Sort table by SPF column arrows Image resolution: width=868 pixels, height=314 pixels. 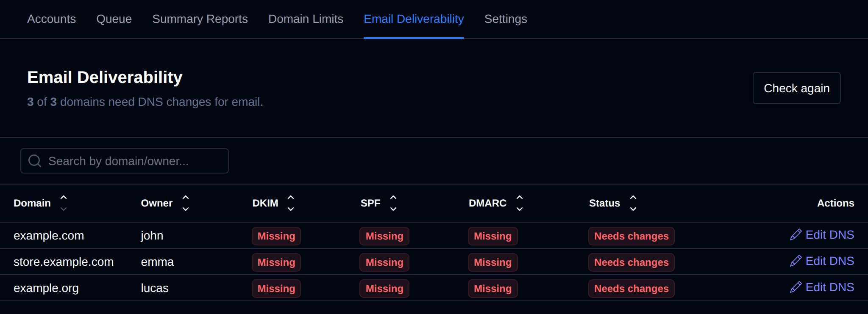tap(393, 203)
